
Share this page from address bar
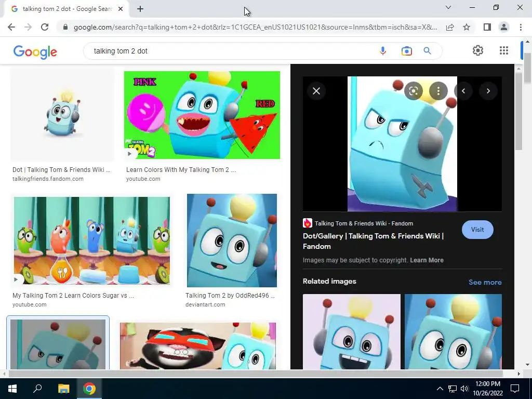tap(450, 27)
